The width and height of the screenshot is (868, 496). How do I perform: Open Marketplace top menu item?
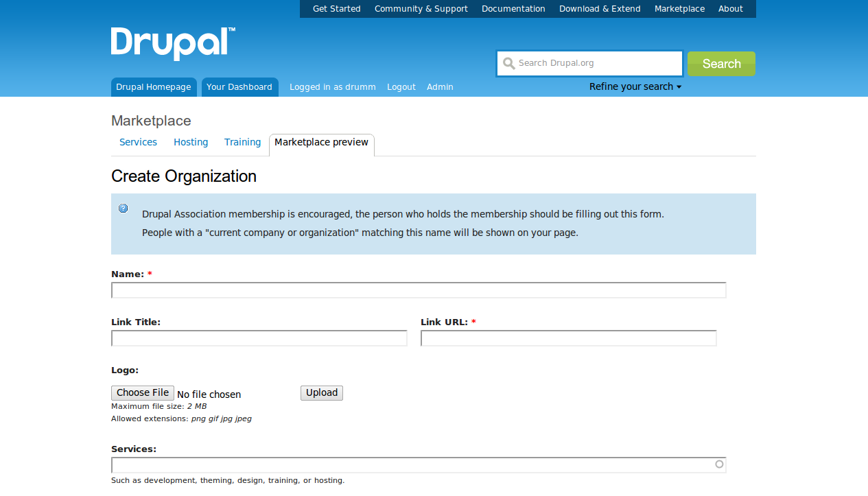pyautogui.click(x=679, y=9)
